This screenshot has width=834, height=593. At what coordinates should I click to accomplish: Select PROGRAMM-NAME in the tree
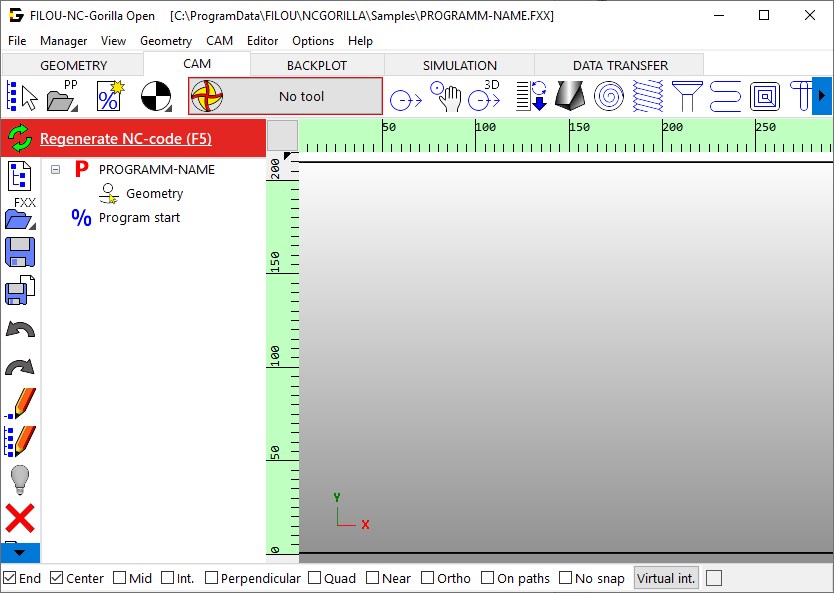pos(156,170)
